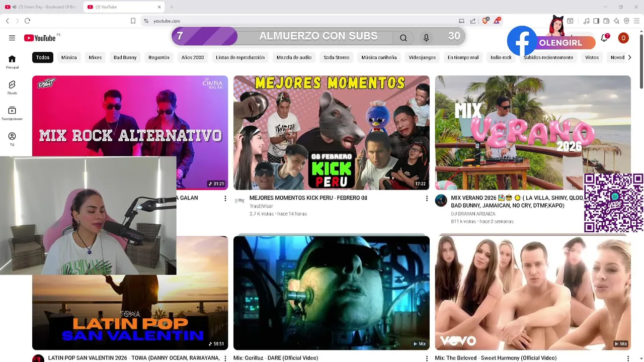Screen dimensions: 644x362
Task: Open options menu for The Beloved mix
Action: pyautogui.click(x=628, y=358)
